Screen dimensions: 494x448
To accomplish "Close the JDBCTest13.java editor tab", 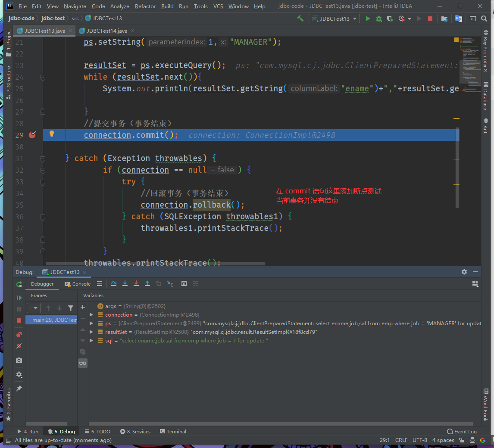I will (70, 31).
